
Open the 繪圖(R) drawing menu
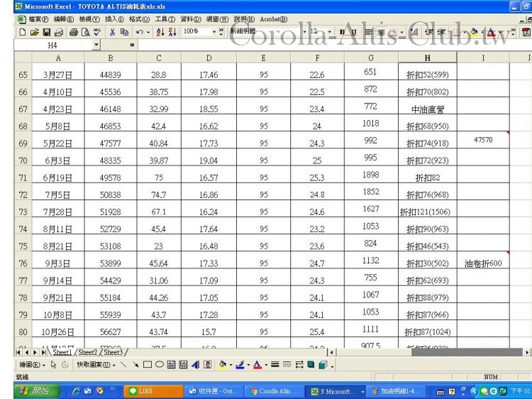tap(32, 365)
